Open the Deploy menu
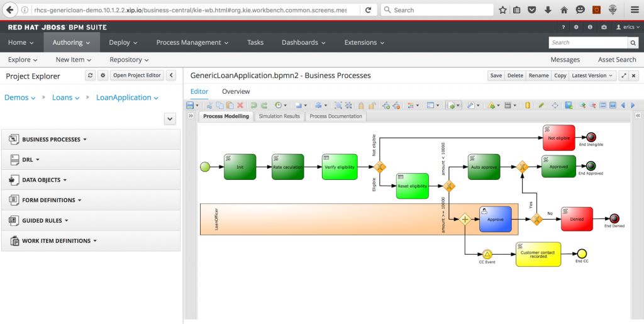644x324 pixels. [x=123, y=42]
